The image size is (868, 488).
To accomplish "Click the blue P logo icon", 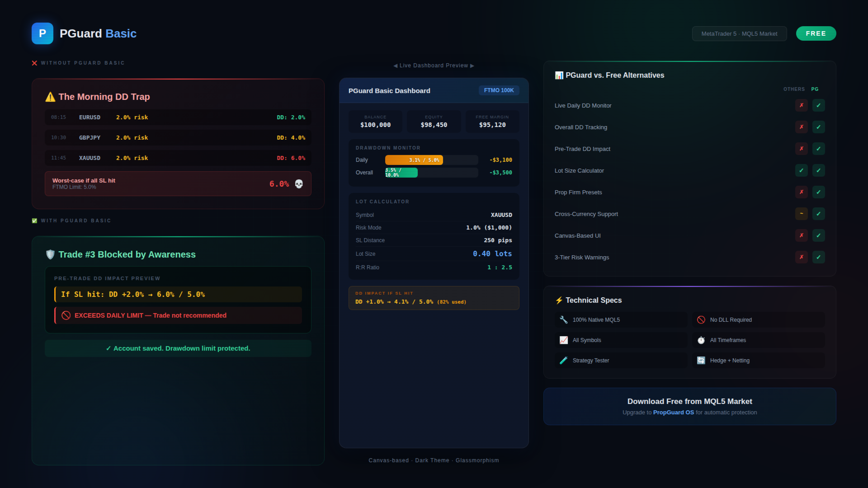I will (x=42, y=33).
